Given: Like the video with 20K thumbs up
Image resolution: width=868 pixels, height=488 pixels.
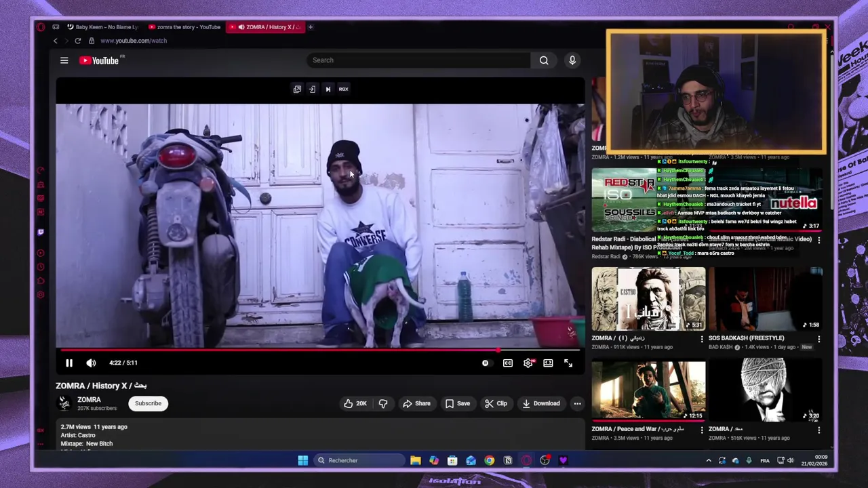Looking at the screenshot, I should [x=355, y=403].
